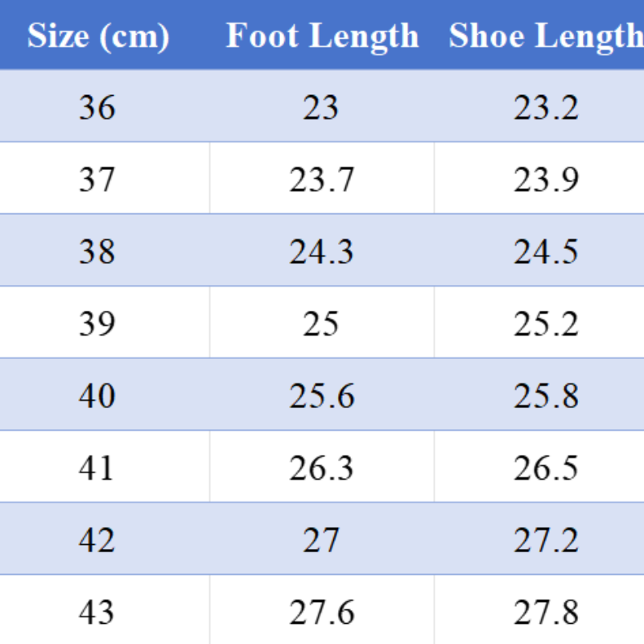Click the size 41 cell

pyautogui.click(x=97, y=469)
